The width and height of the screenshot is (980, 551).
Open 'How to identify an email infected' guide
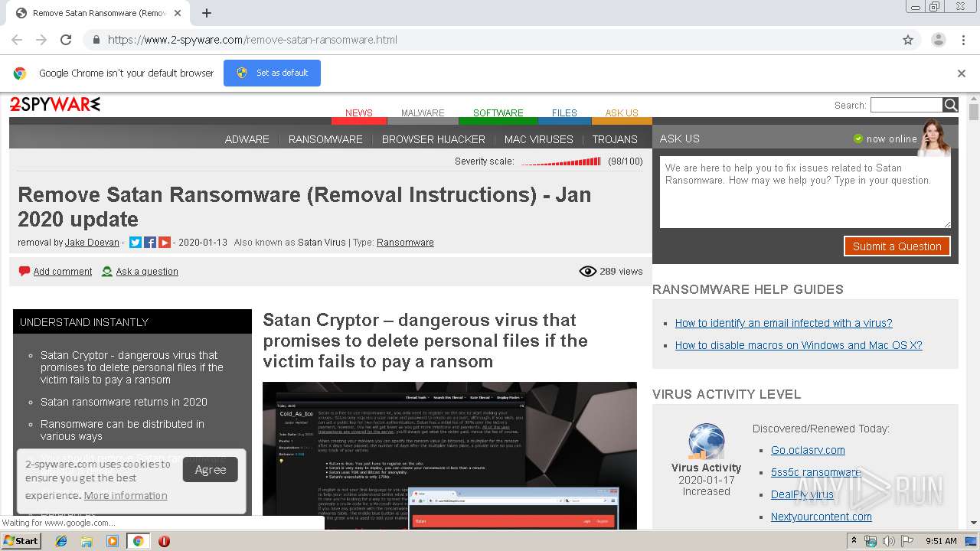click(x=783, y=323)
